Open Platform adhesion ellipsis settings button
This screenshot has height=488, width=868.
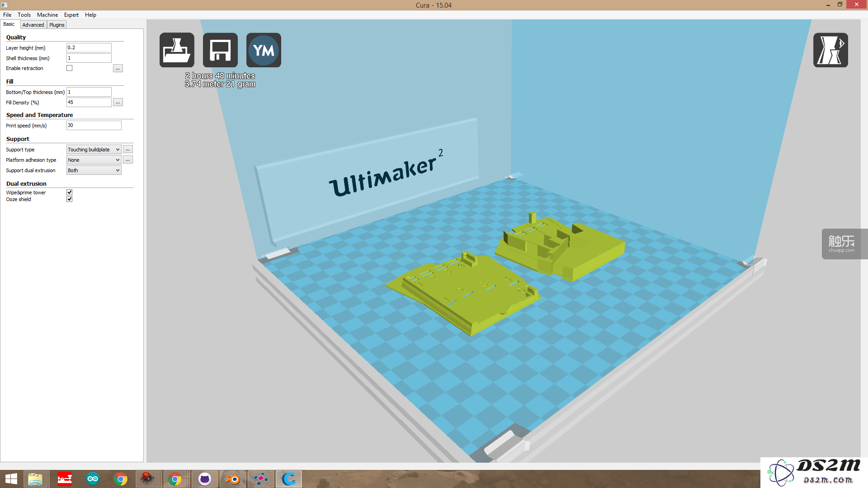point(128,160)
